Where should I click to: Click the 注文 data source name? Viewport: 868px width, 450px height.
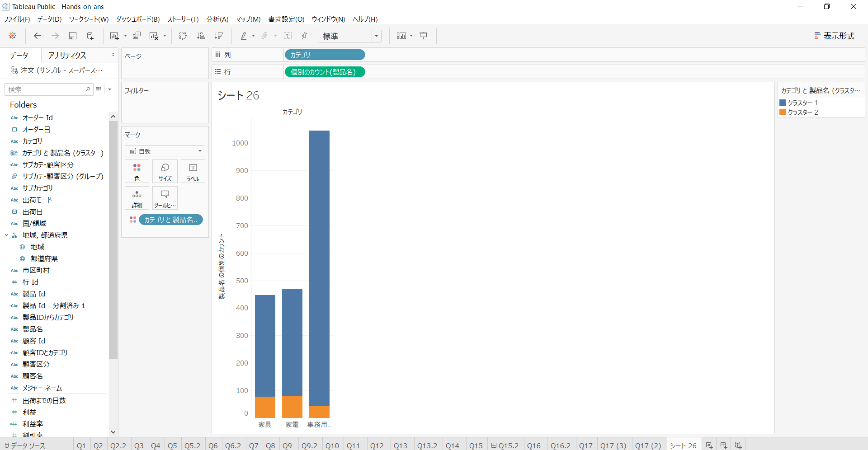[x=61, y=70]
